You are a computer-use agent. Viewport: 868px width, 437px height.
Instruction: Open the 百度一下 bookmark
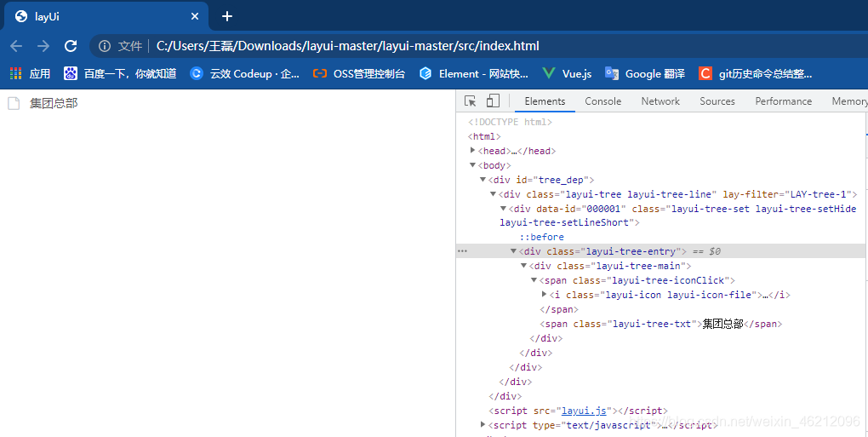(120, 73)
